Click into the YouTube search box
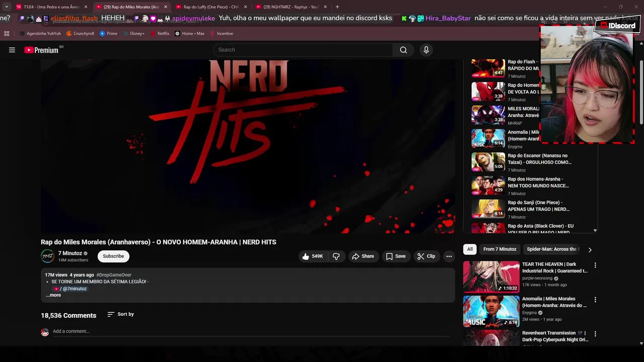Screen dimensions: 644x362 [x=303, y=50]
